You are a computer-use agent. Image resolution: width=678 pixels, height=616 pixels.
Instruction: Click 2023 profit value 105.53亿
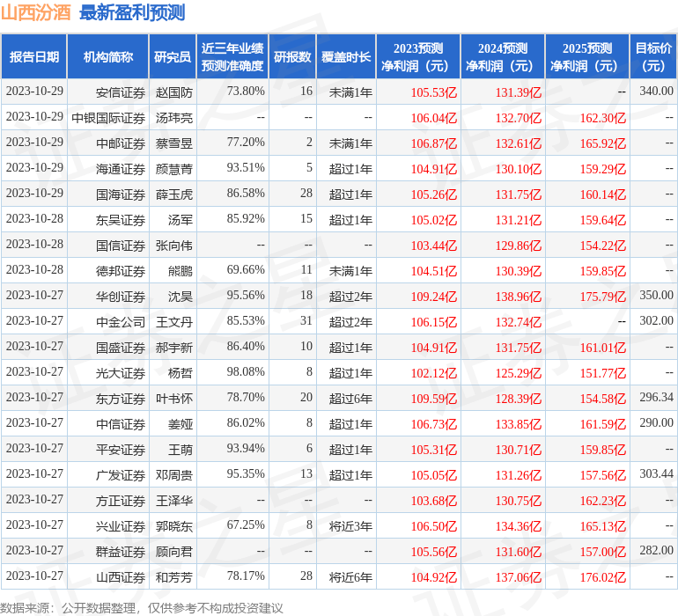(x=434, y=92)
